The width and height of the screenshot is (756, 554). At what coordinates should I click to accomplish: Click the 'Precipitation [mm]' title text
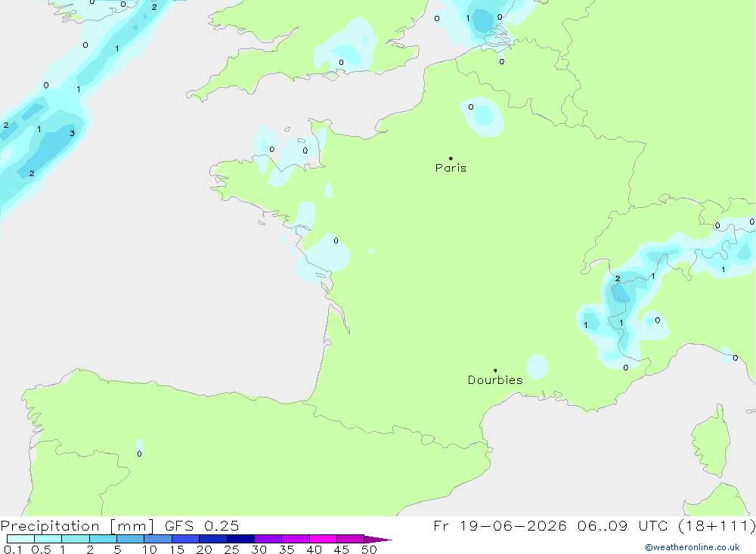[77, 526]
